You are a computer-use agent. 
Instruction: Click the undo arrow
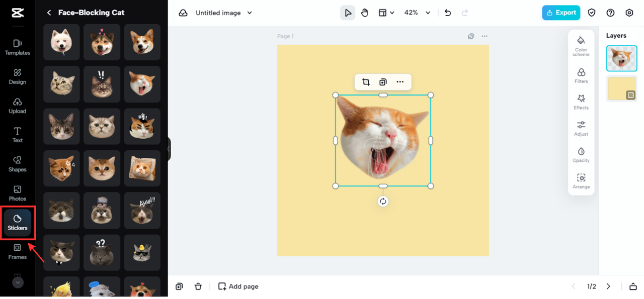click(448, 13)
